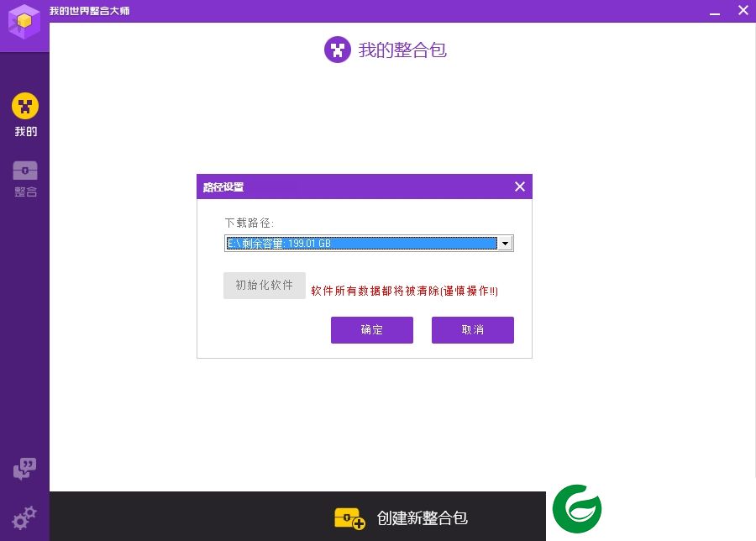This screenshot has height=541, width=756.
Task: Click the chest-plus icon in bottom bar
Action: coord(349,518)
